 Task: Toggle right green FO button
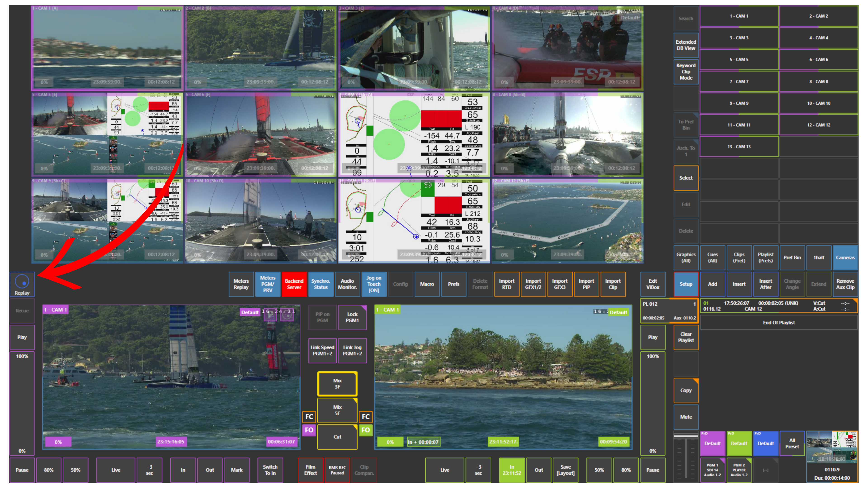366,430
